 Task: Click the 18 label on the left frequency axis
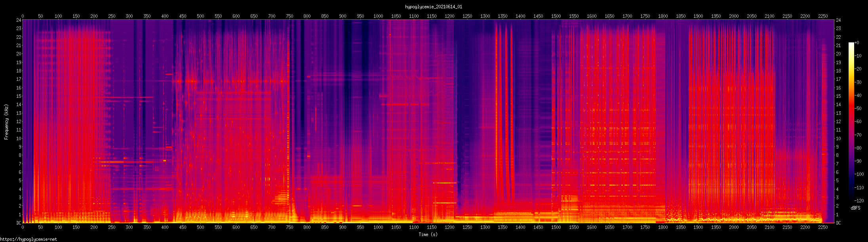19,71
